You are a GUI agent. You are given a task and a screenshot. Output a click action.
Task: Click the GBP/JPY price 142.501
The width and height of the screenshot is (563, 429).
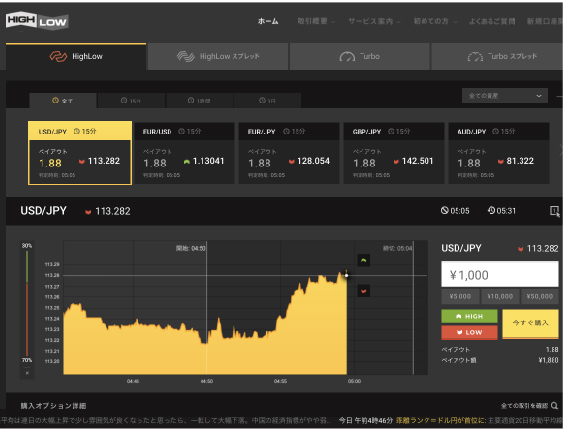(417, 161)
